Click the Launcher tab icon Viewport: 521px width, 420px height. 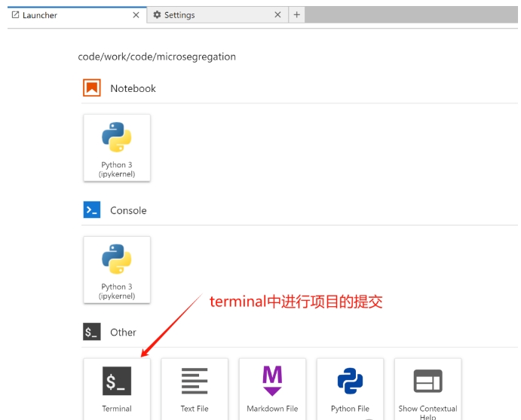(16, 15)
